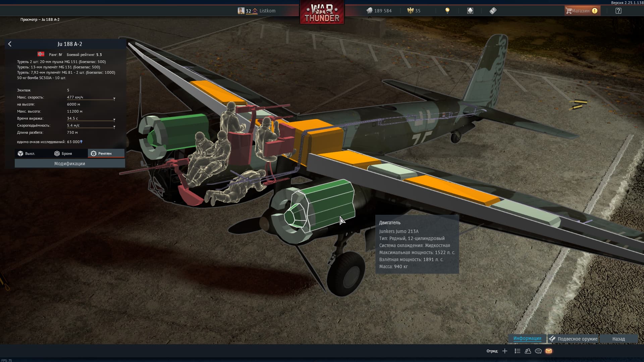Click the Golden Eagles 35 currency icon
Viewport: 644px width, 362px height.
click(x=410, y=11)
